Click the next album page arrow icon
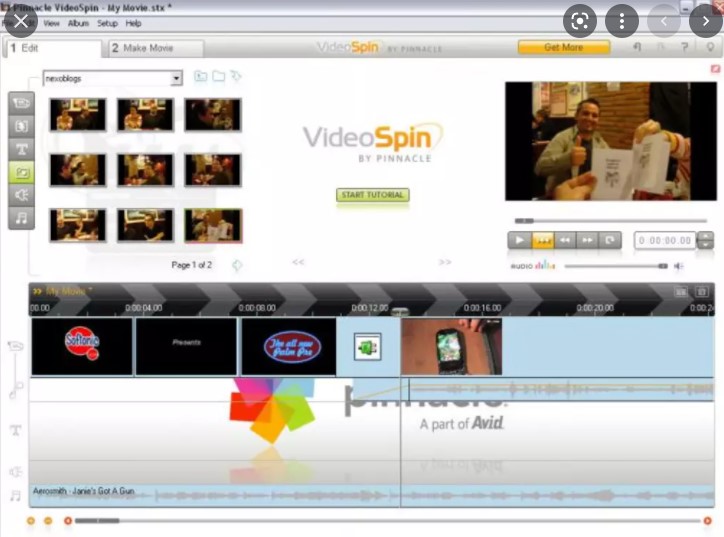Viewport: 724px width, 537px height. (237, 265)
